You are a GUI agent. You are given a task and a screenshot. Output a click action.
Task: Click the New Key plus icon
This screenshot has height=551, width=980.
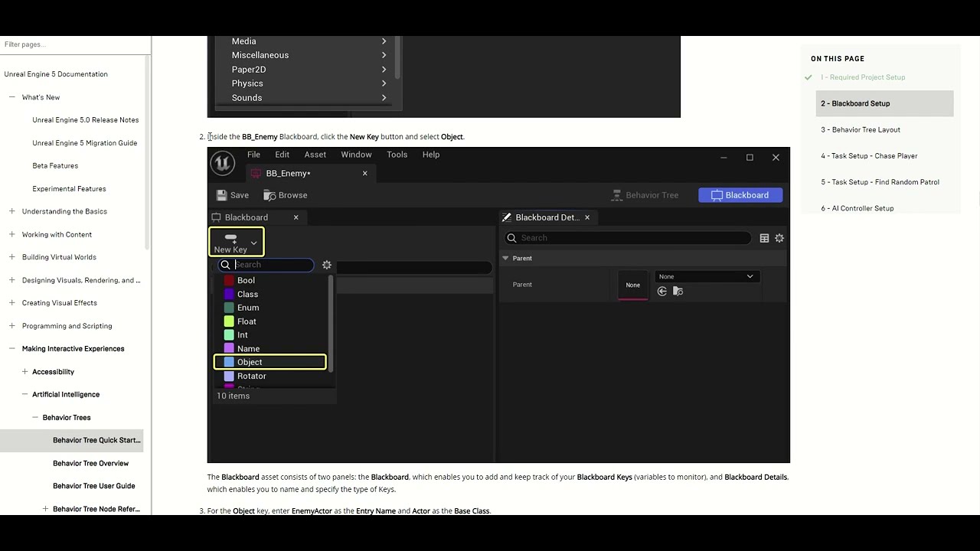230,239
